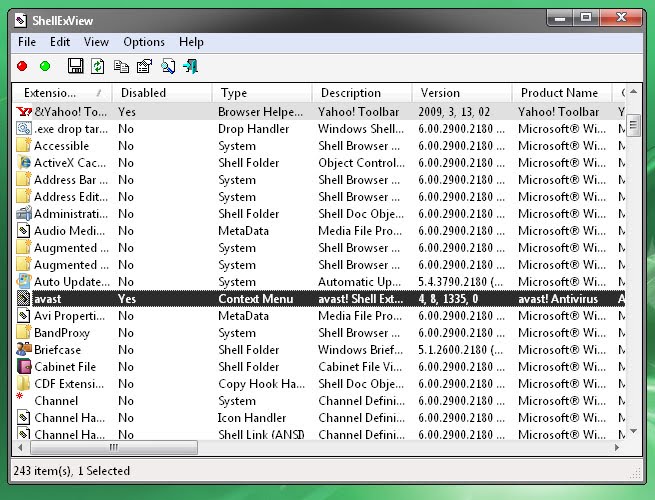Click the avast row icon

pos(24,298)
